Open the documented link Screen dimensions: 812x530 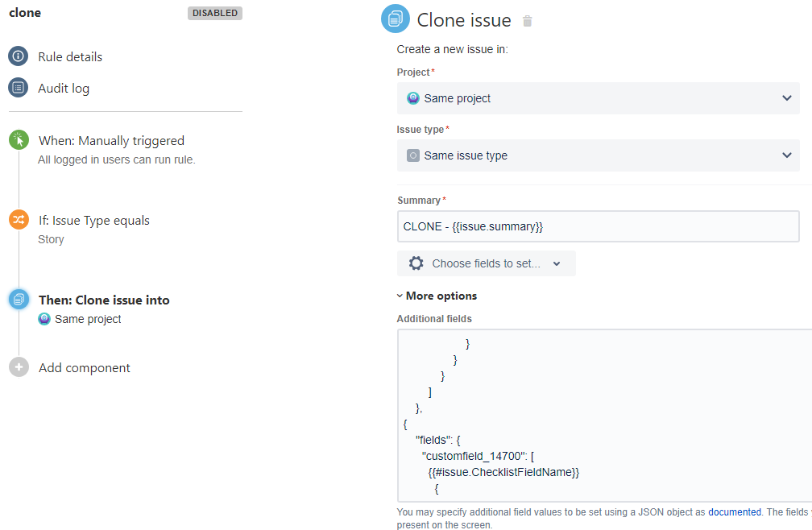[x=733, y=511]
